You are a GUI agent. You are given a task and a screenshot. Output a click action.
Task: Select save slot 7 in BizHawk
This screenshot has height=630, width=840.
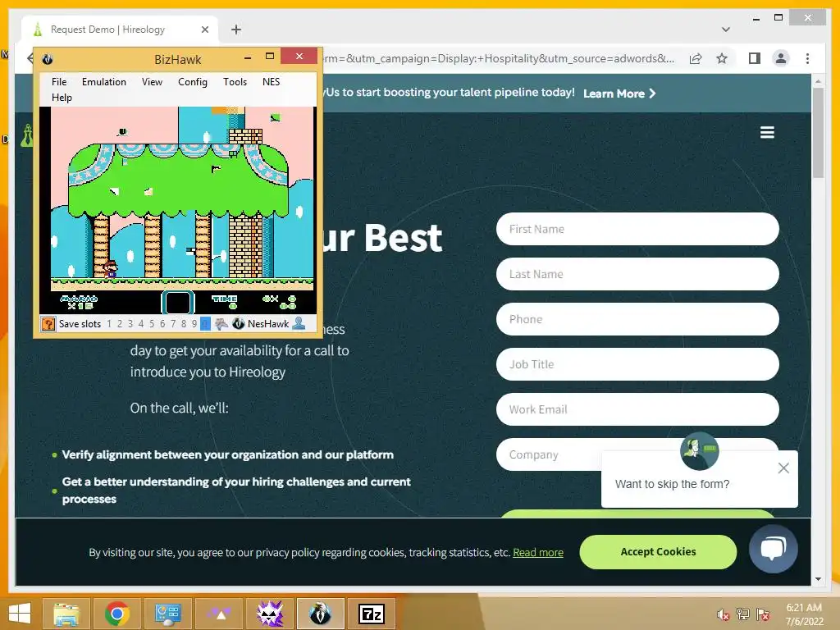pos(173,323)
